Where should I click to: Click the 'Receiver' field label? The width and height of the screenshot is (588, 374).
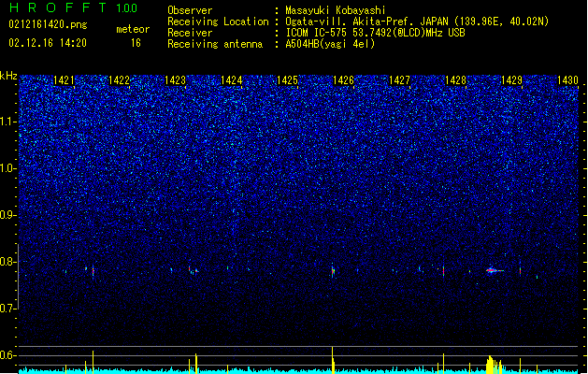tap(190, 33)
